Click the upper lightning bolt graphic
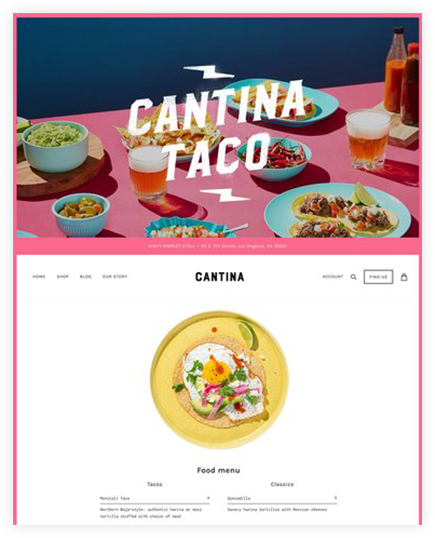 click(x=209, y=71)
